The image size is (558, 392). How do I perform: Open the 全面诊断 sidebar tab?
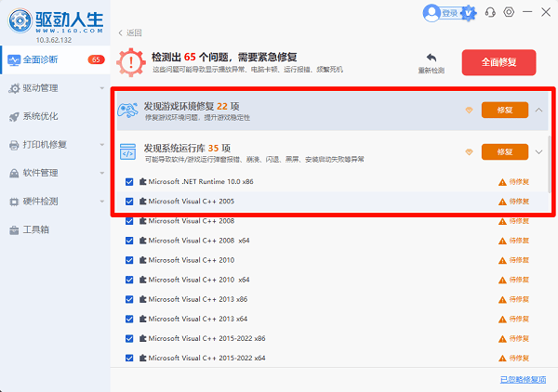(x=56, y=59)
